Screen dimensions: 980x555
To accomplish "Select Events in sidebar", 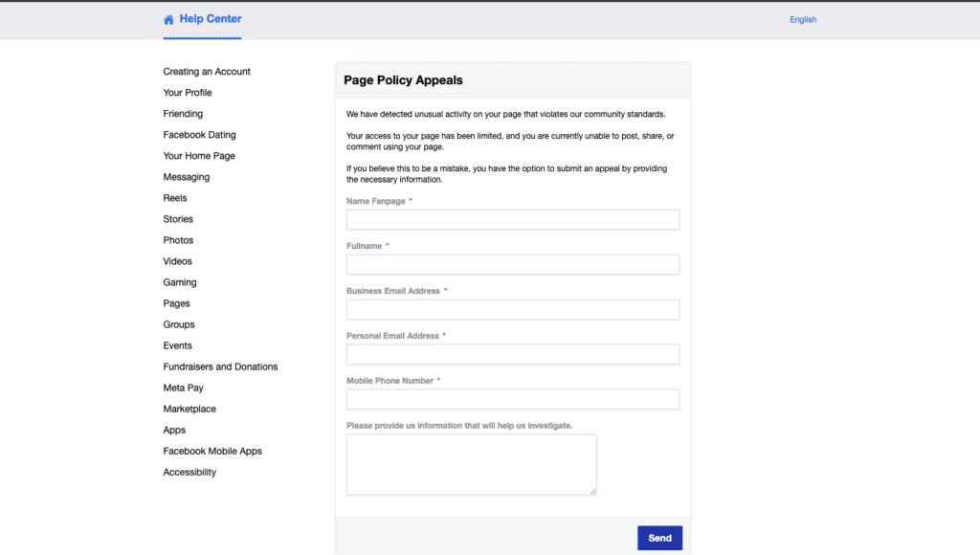I will [x=177, y=345].
